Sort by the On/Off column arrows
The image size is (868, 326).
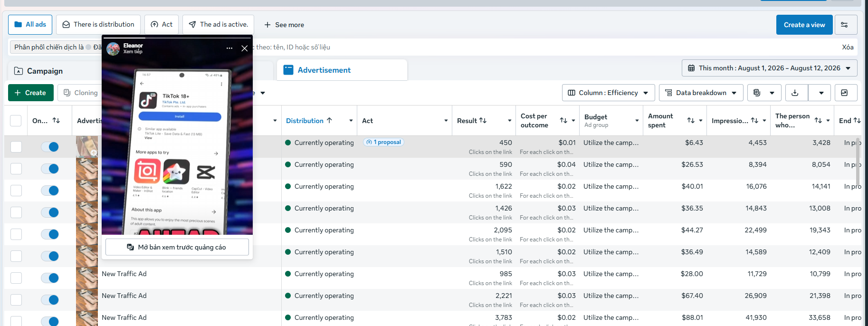(x=56, y=121)
